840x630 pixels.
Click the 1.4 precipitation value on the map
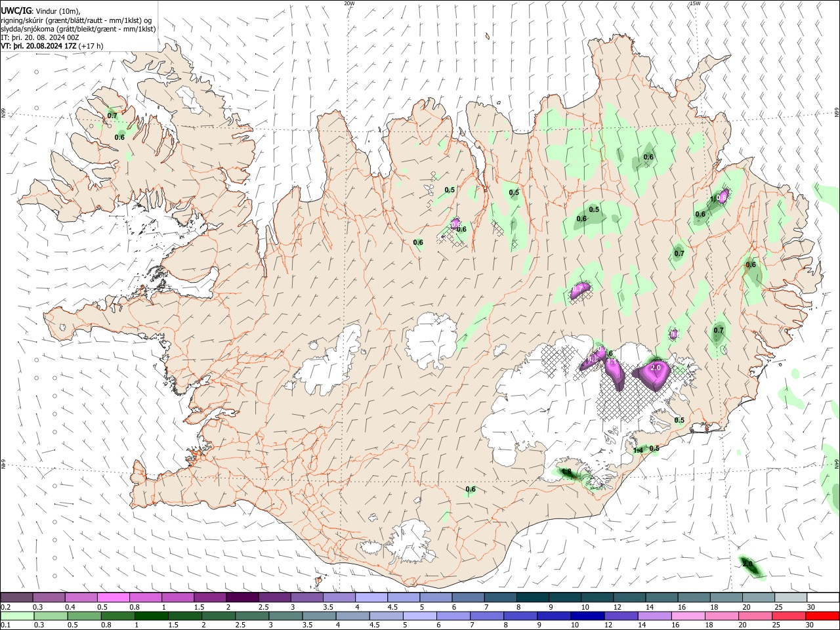(x=637, y=451)
